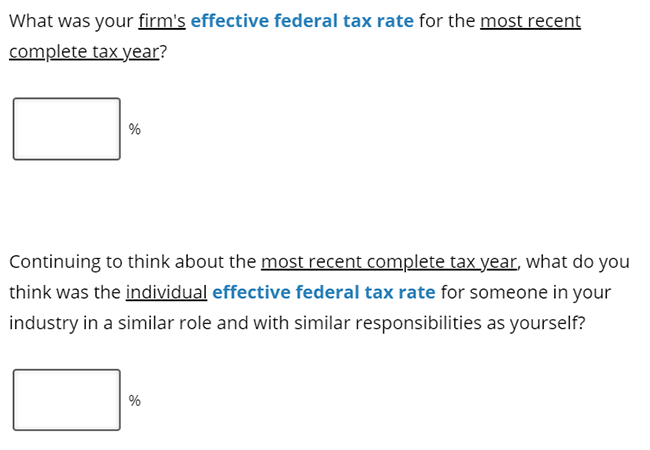Click the 'Continuing to think about' text
The width and height of the screenshot is (650, 450).
pyautogui.click(x=133, y=262)
